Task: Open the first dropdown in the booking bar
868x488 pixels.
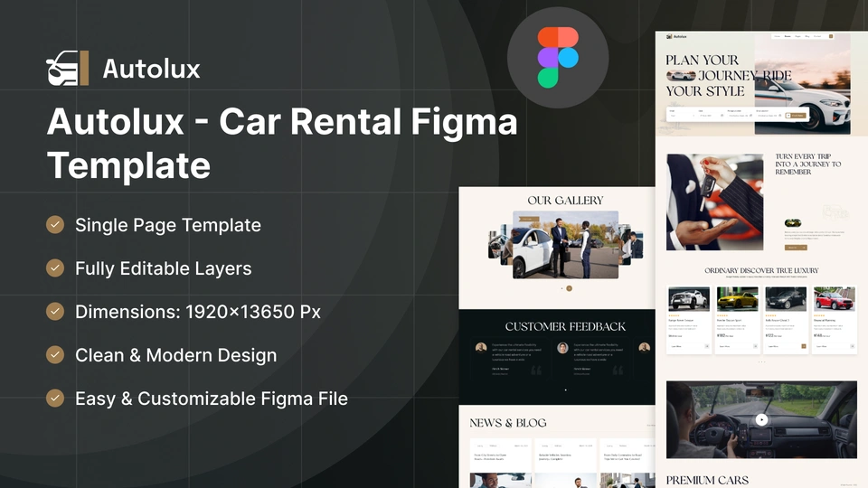Action: 682,115
